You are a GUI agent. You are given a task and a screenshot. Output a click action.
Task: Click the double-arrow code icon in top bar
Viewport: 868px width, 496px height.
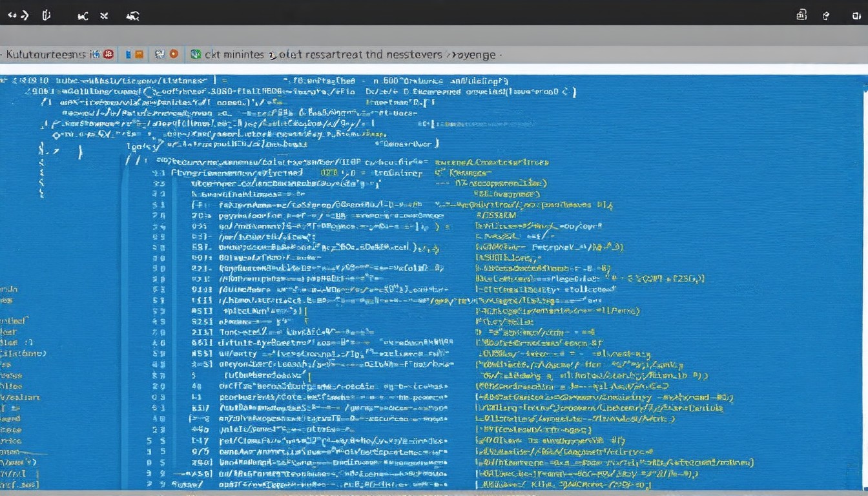coord(17,15)
